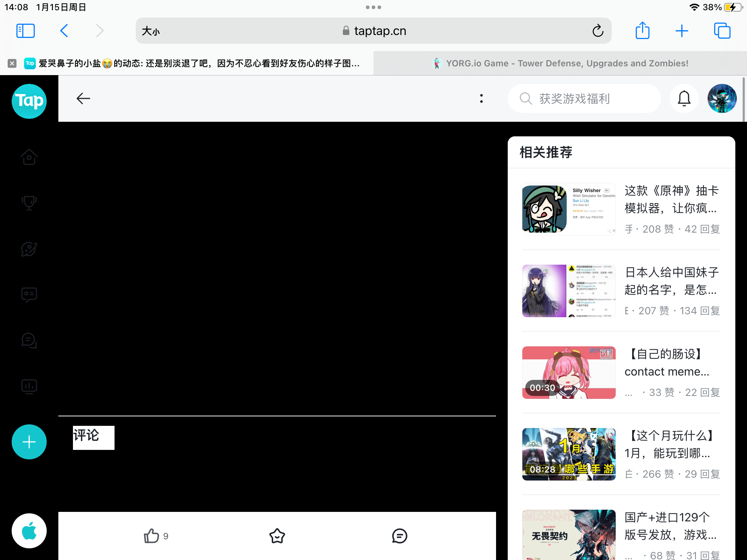Viewport: 747px width, 560px height.
Task: Open the Safari share sheet
Action: (x=642, y=30)
